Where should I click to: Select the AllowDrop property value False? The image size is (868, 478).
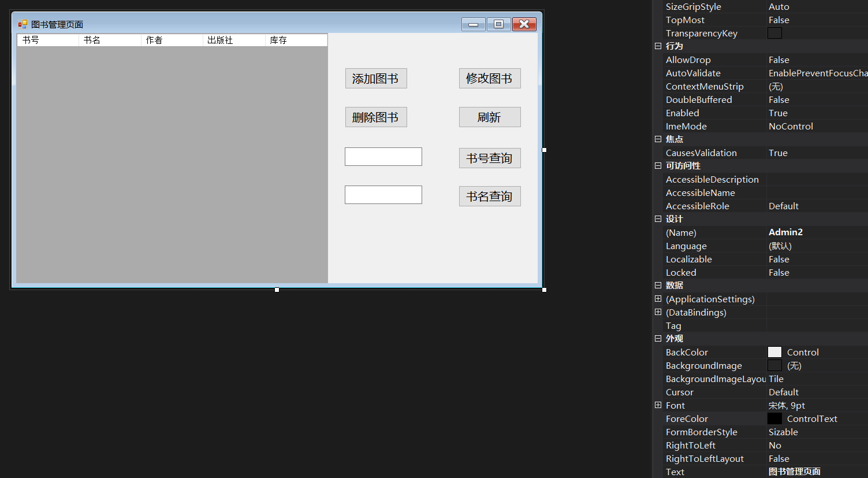(779, 60)
